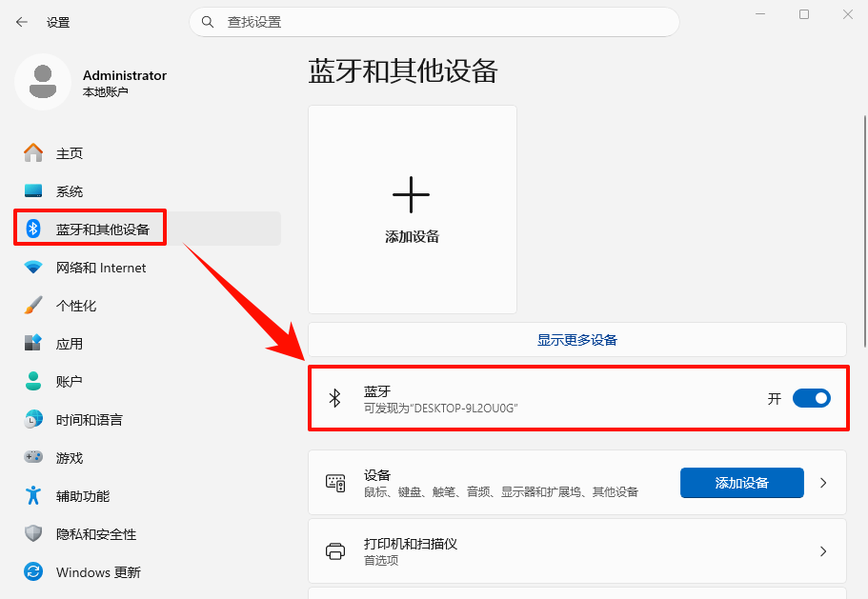Click the vertical scrollbar on the right

click(865, 231)
